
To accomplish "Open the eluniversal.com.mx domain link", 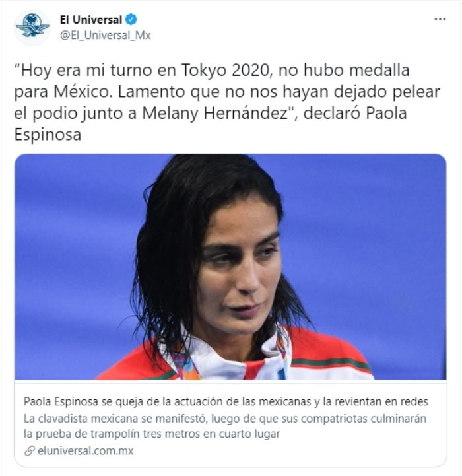I will click(86, 450).
